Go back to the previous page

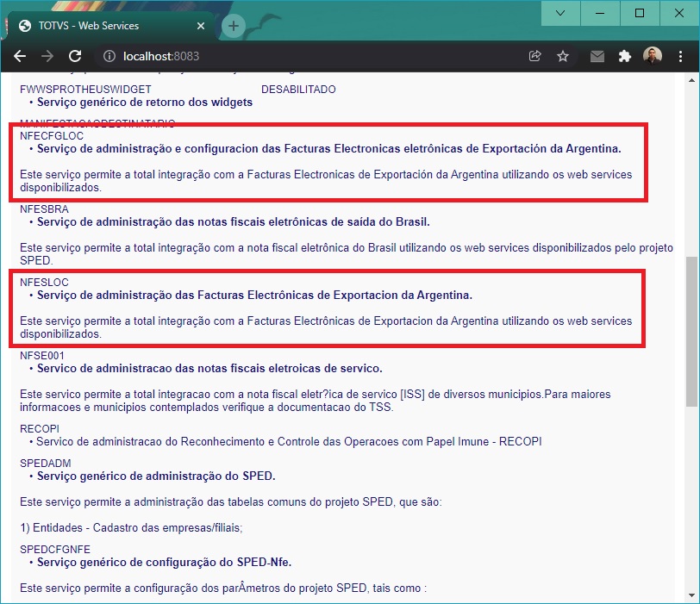[20, 56]
